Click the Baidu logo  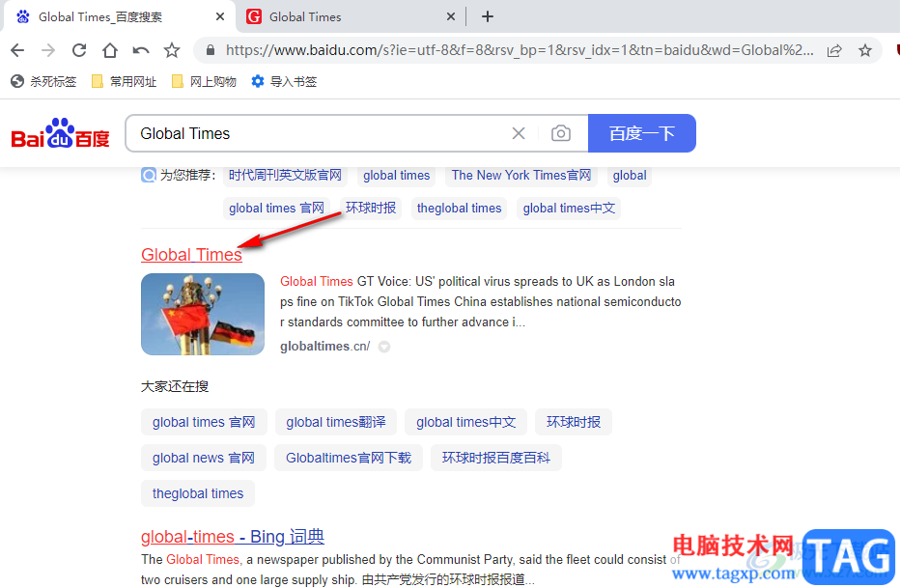[60, 133]
